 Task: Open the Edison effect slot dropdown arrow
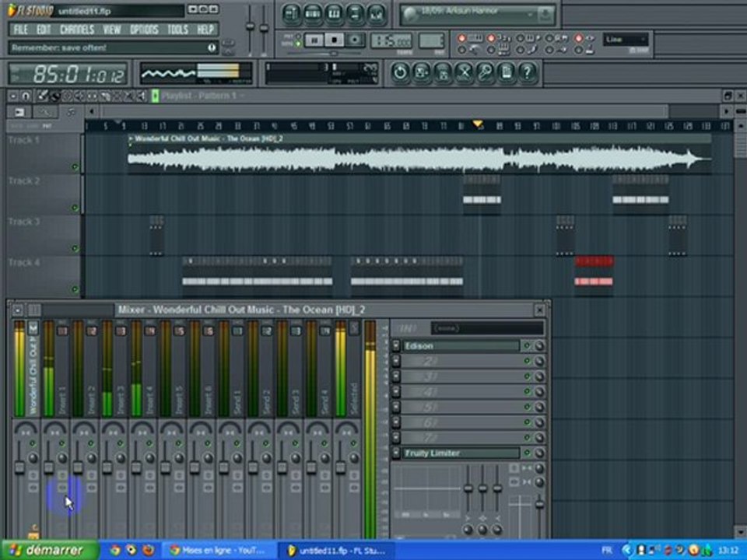[396, 346]
